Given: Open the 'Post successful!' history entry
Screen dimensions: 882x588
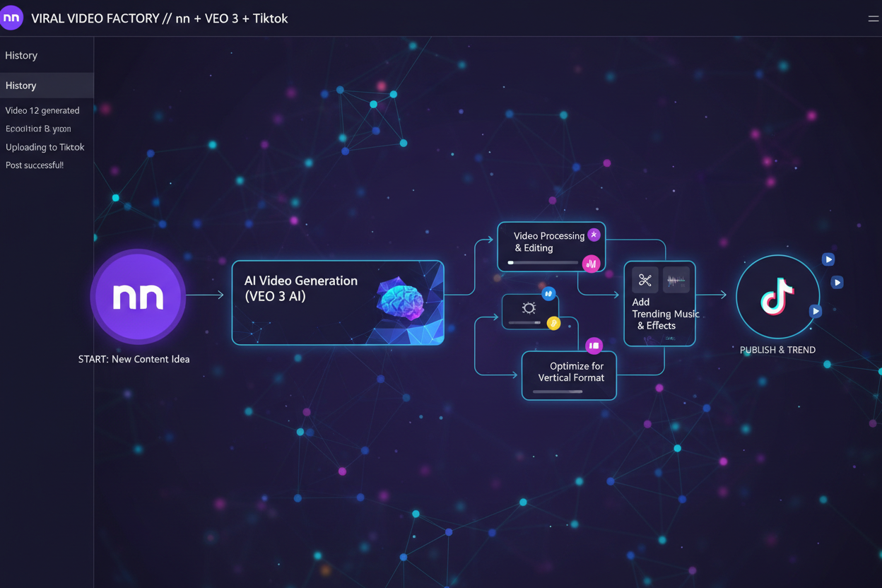Looking at the screenshot, I should [35, 165].
